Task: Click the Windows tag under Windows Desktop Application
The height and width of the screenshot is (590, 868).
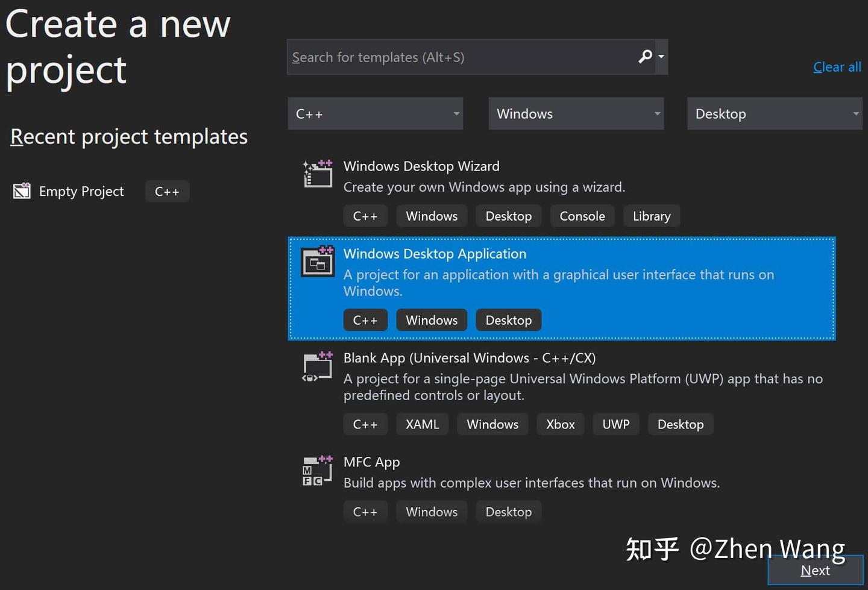Action: tap(432, 320)
